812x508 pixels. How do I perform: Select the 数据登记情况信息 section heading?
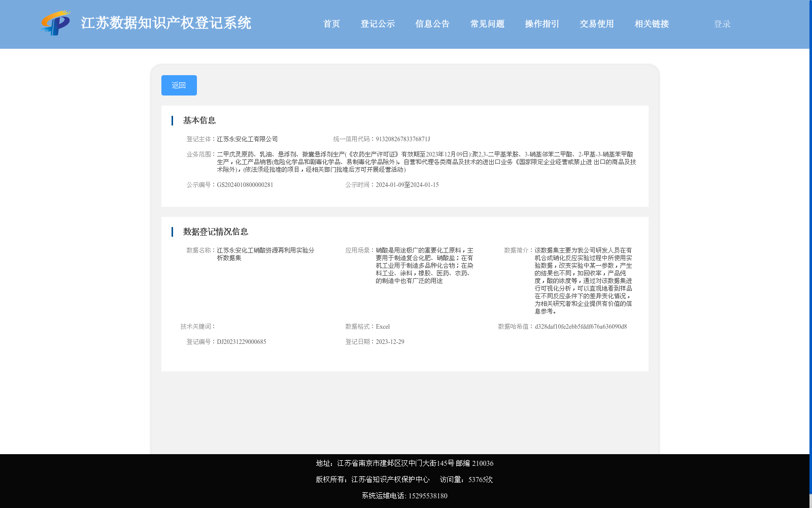[x=216, y=232]
